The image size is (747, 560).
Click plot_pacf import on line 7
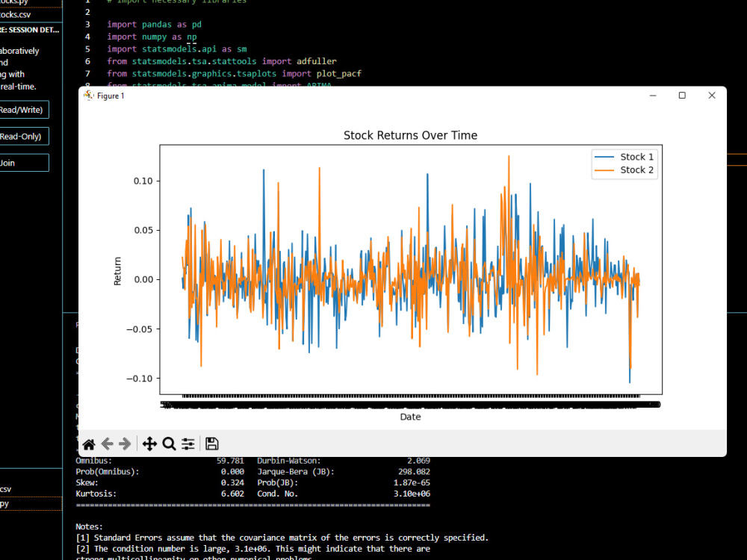pyautogui.click(x=338, y=73)
